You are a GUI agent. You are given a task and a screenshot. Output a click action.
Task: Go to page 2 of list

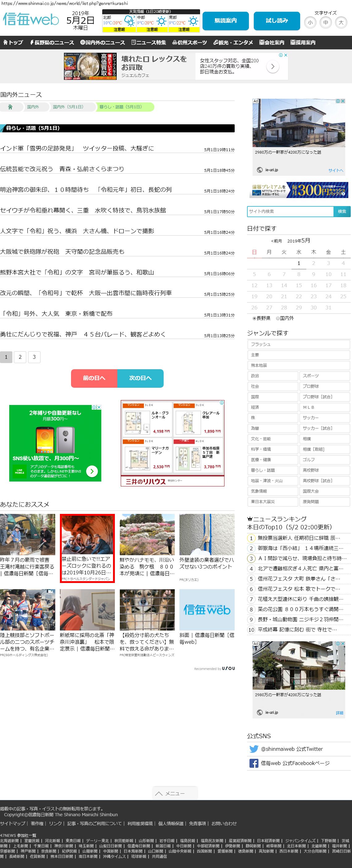point(20,357)
